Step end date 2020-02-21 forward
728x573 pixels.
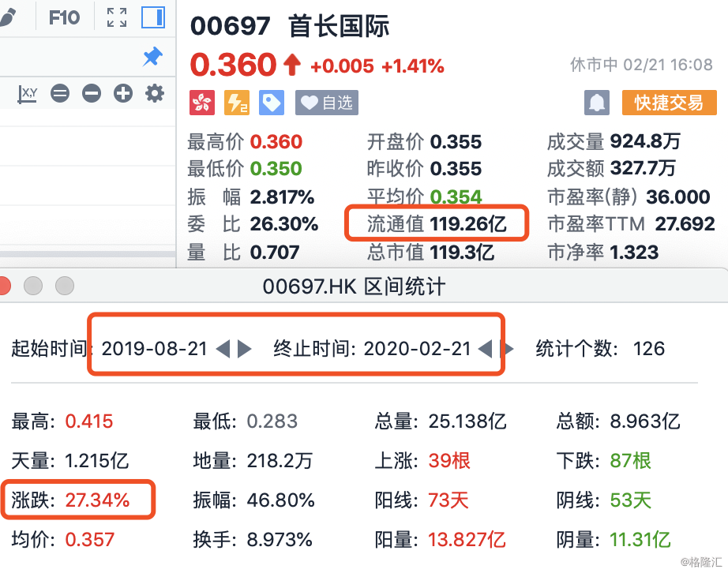pyautogui.click(x=507, y=349)
